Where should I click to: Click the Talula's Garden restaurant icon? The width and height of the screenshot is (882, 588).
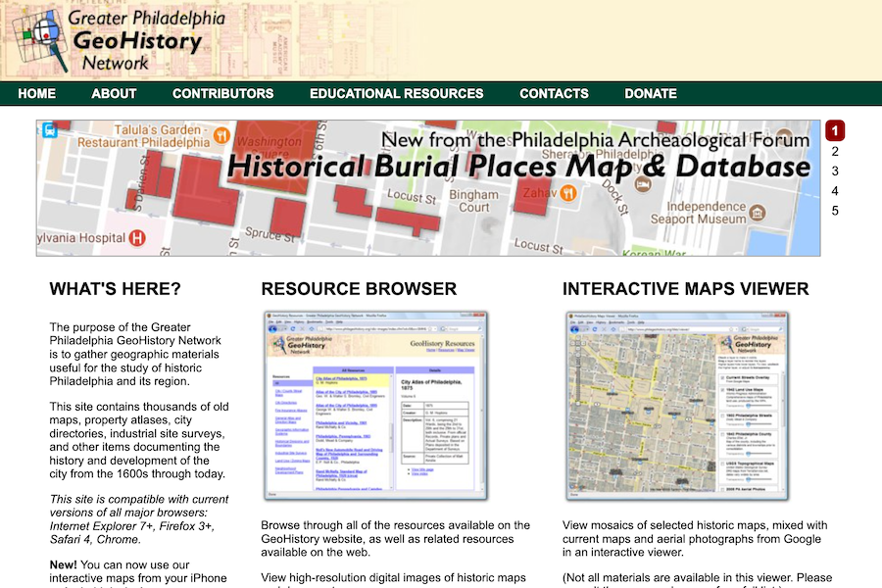(222, 135)
